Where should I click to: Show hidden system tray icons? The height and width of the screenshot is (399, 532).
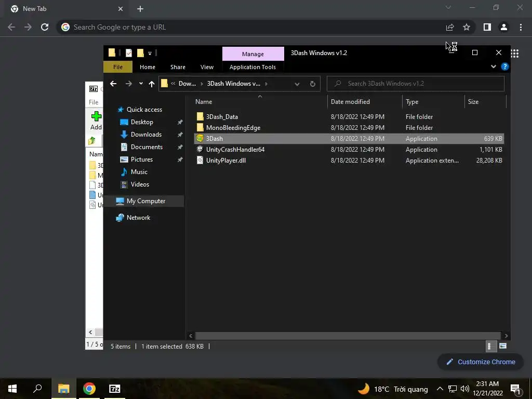pyautogui.click(x=440, y=389)
